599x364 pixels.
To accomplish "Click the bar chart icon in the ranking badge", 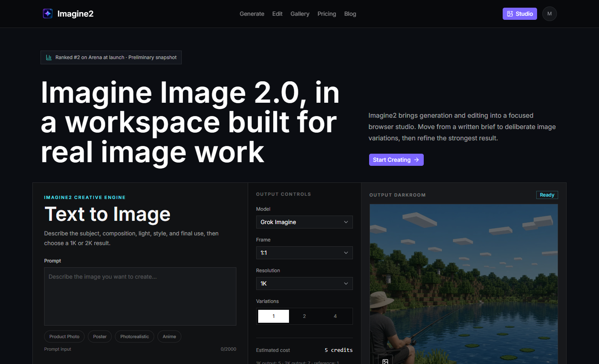I will coord(49,57).
